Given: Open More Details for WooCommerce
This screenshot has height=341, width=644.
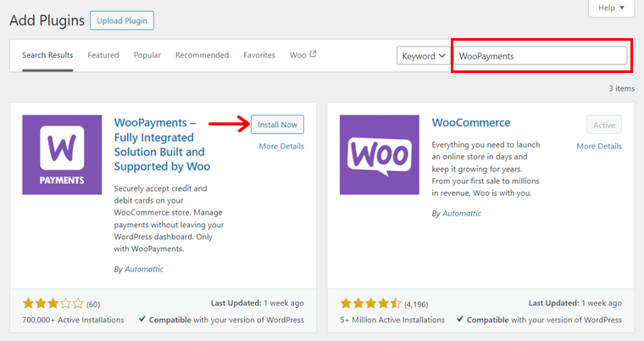Looking at the screenshot, I should (x=599, y=146).
